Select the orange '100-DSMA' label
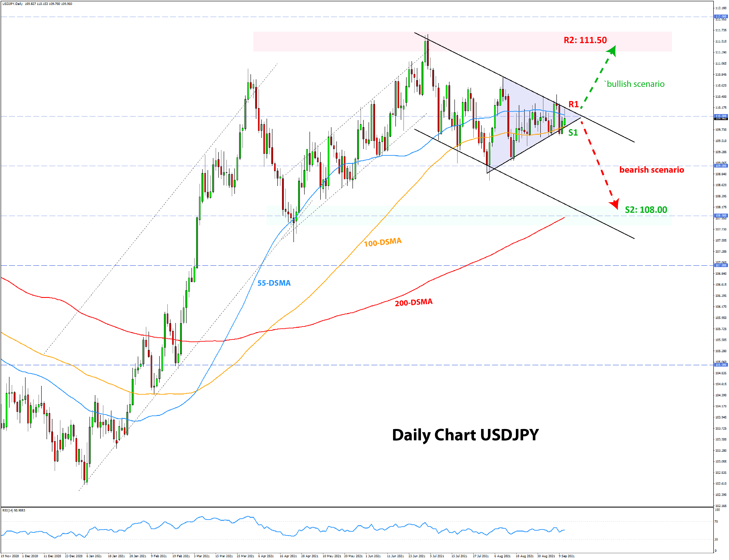 pos(382,242)
